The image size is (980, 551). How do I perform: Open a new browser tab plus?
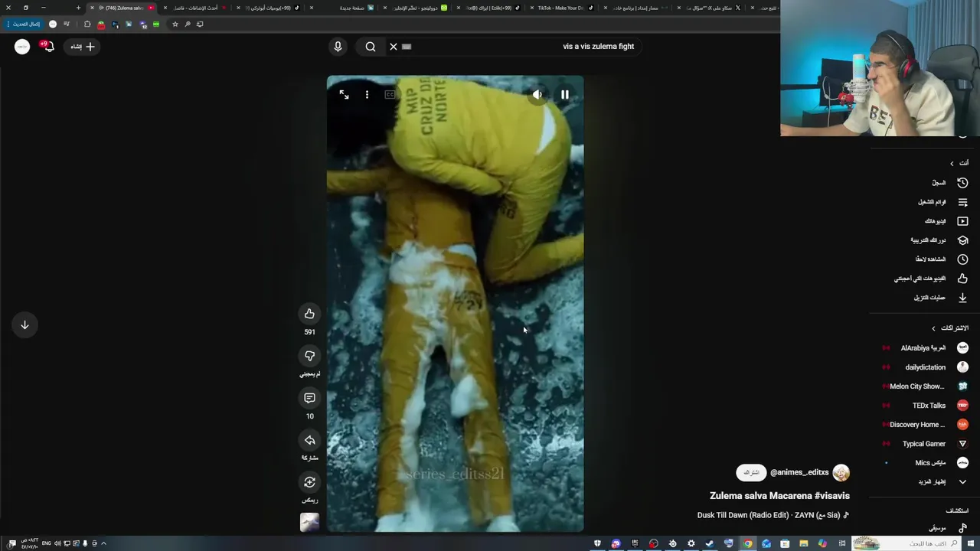pos(78,8)
